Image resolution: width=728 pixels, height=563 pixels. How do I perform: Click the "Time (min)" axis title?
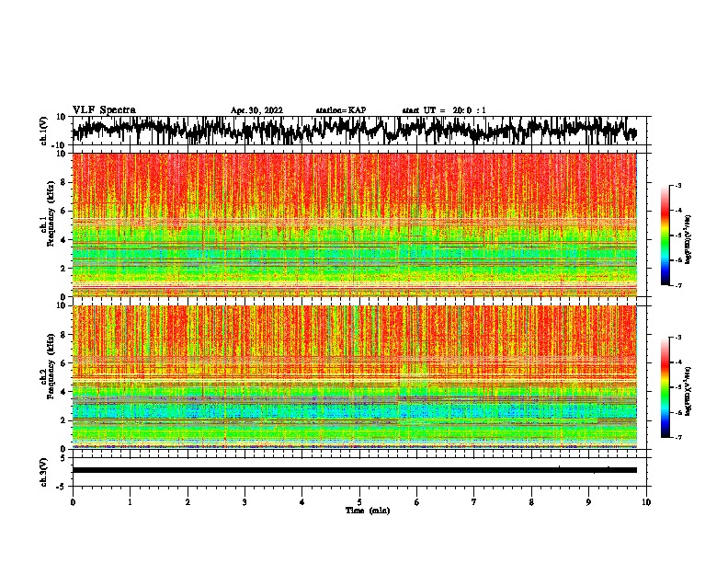point(368,511)
